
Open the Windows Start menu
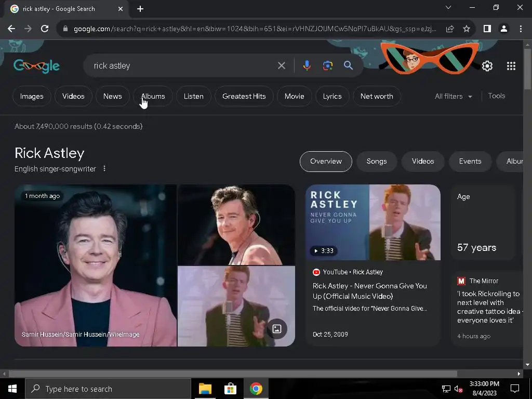tap(12, 389)
